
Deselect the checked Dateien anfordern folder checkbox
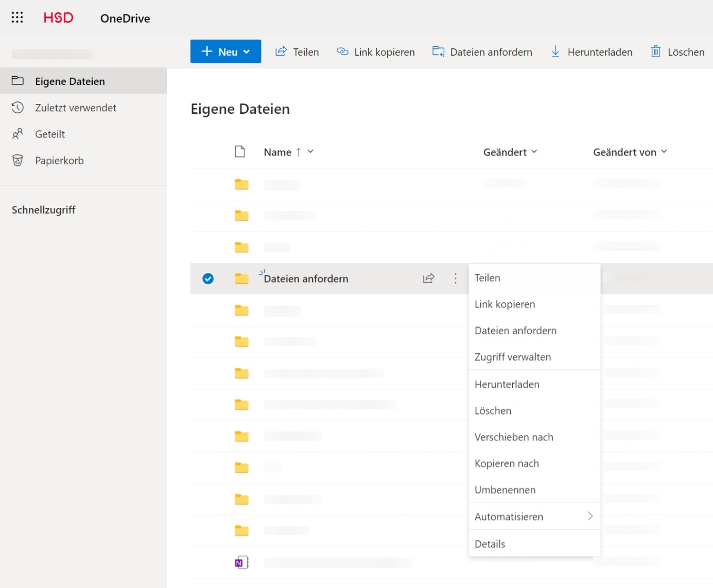208,279
